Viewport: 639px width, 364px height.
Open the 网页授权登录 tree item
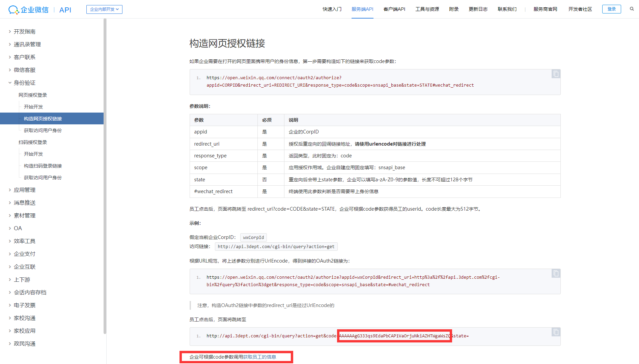pyautogui.click(x=33, y=95)
